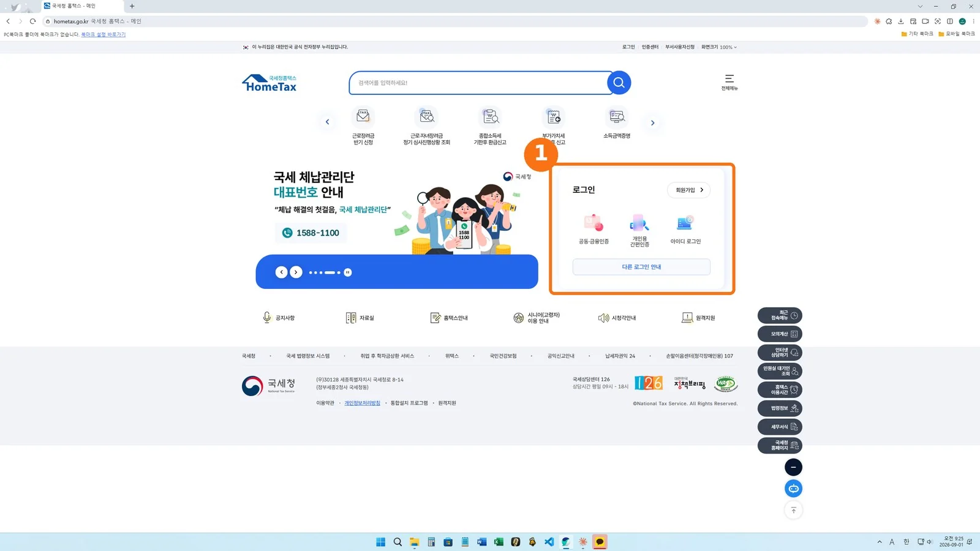Click 북마크 설정 바로가기 link

pyautogui.click(x=103, y=34)
